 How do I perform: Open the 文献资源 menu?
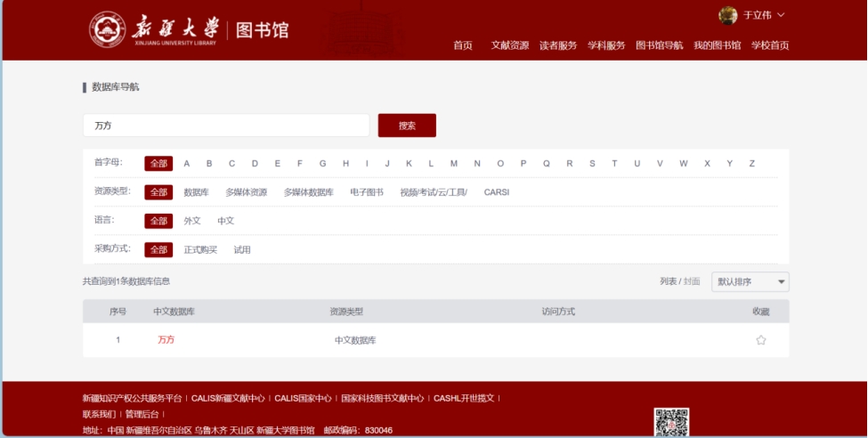click(x=510, y=45)
